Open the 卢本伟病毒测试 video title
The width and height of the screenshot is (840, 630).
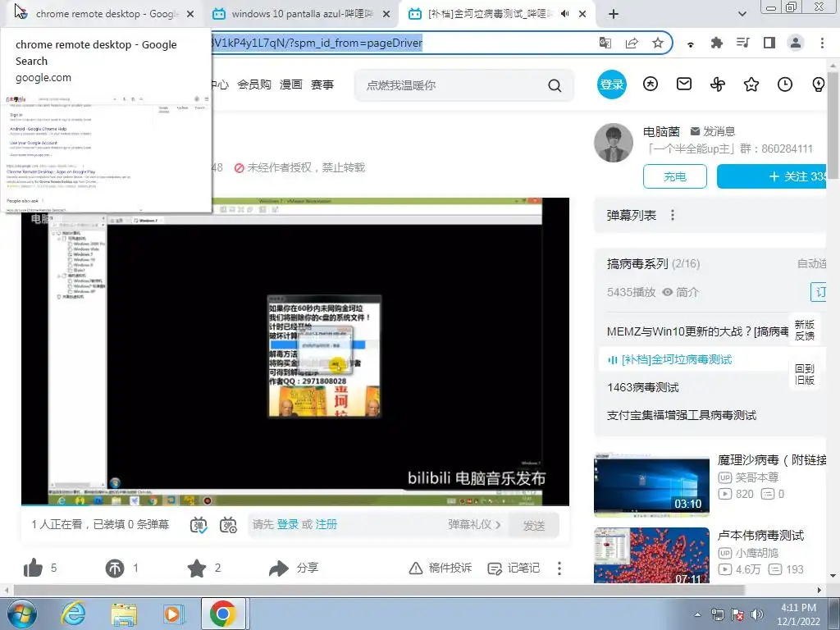(760, 535)
